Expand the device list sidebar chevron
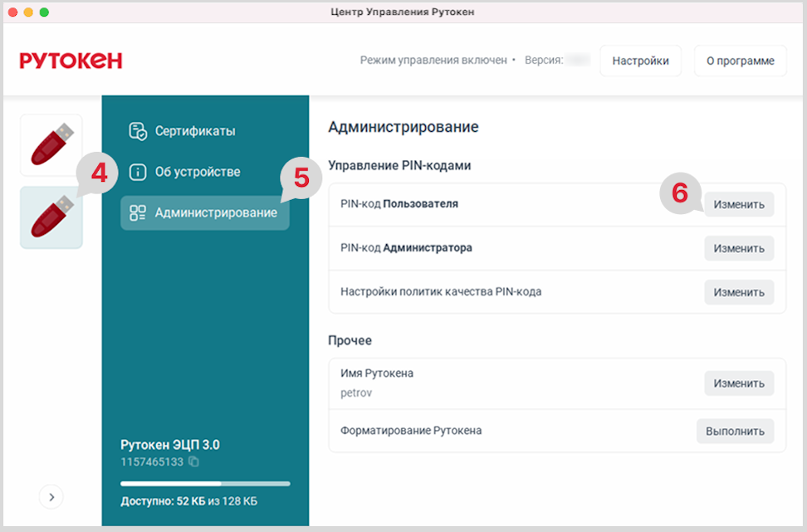Viewport: 807px width, 532px height. point(51,497)
